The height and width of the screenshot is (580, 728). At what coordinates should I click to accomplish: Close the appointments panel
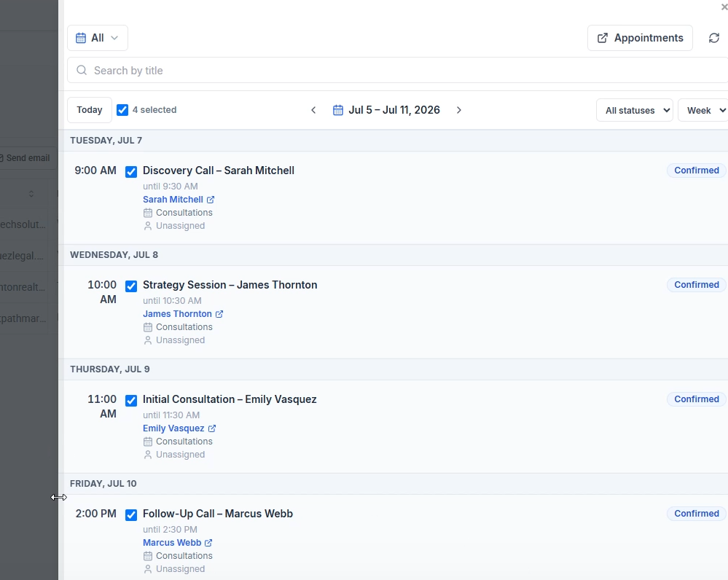coord(724,7)
